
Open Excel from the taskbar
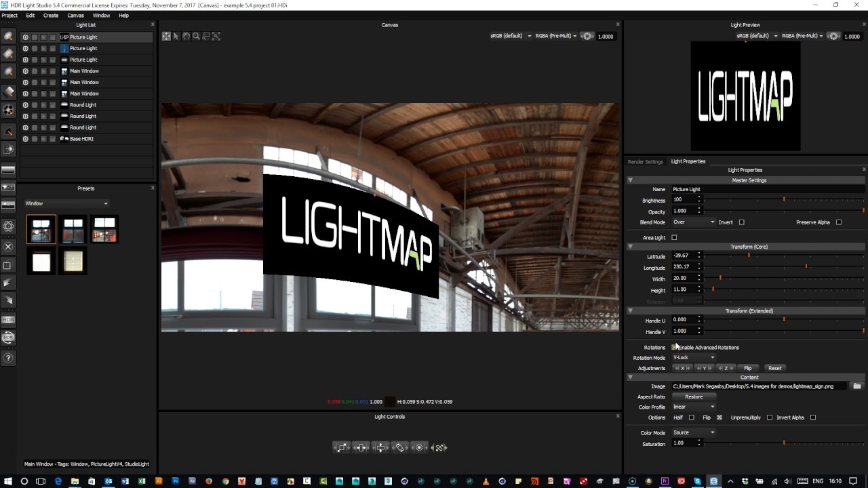(x=142, y=481)
